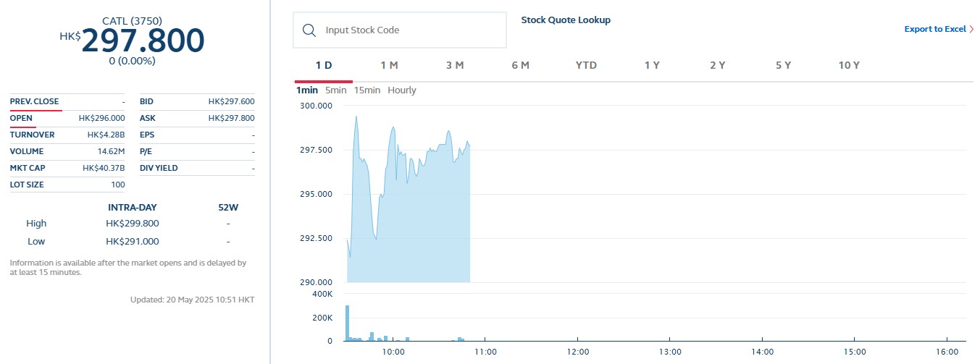Select the 1min interval option
The height and width of the screenshot is (364, 980).
pos(307,90)
